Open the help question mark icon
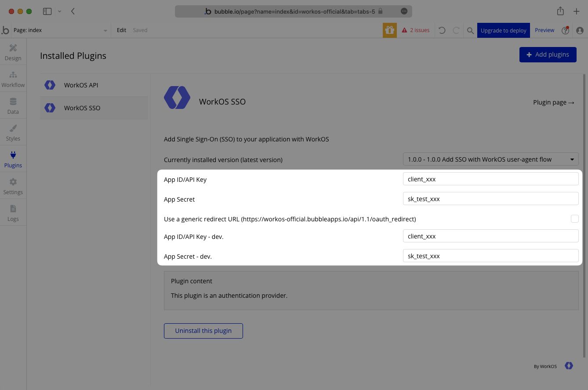 [x=566, y=30]
